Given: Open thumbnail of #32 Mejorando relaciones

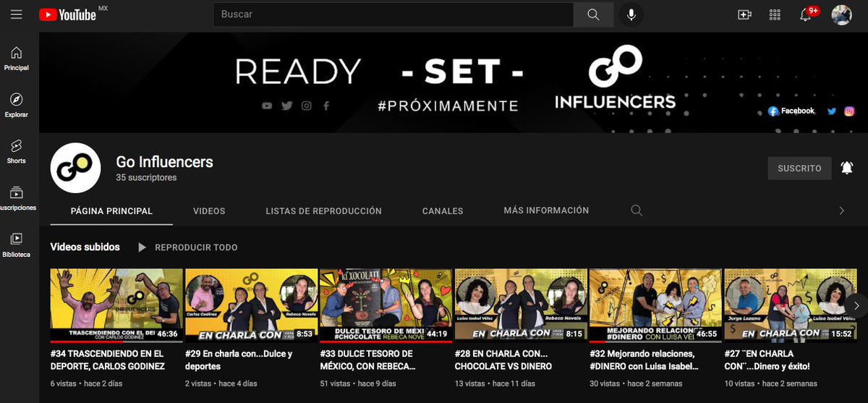Looking at the screenshot, I should click(x=655, y=305).
